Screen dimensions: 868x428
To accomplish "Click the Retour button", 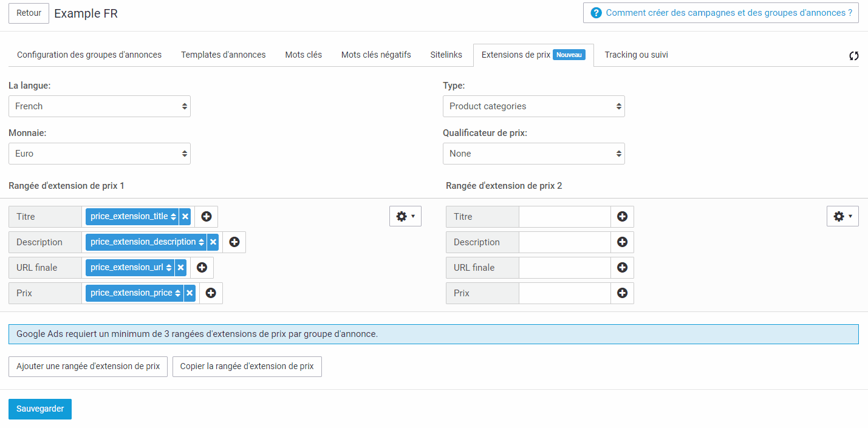I will [x=29, y=13].
